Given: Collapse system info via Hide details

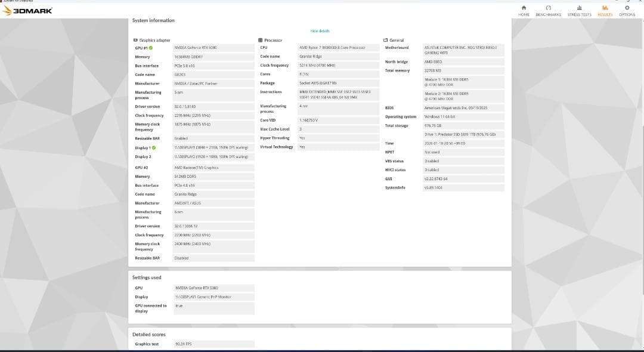Looking at the screenshot, I should pos(320,31).
